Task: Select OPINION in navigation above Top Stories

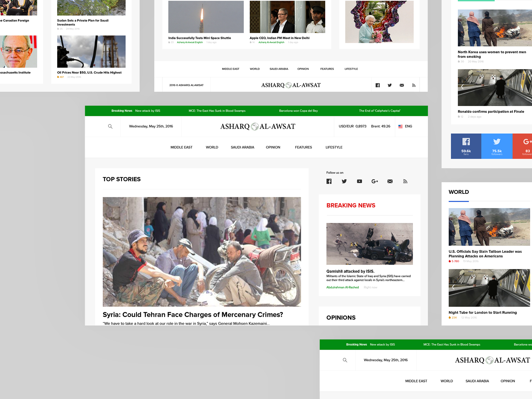Action: 273,147
